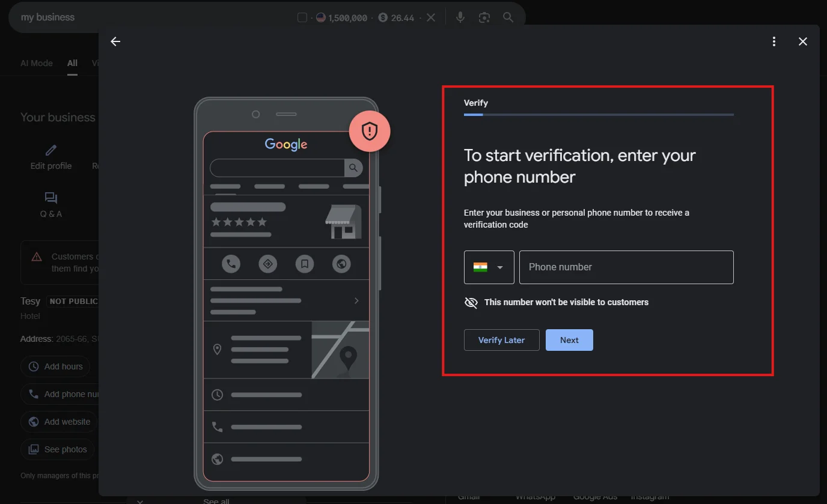This screenshot has height=504, width=827.
Task: Click the X to clear the token
Action: click(430, 17)
